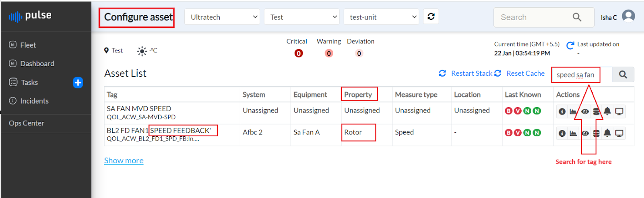Select SA FAN MVD SPEED tag
Image resolution: width=644 pixels, height=198 pixels.
tap(139, 109)
